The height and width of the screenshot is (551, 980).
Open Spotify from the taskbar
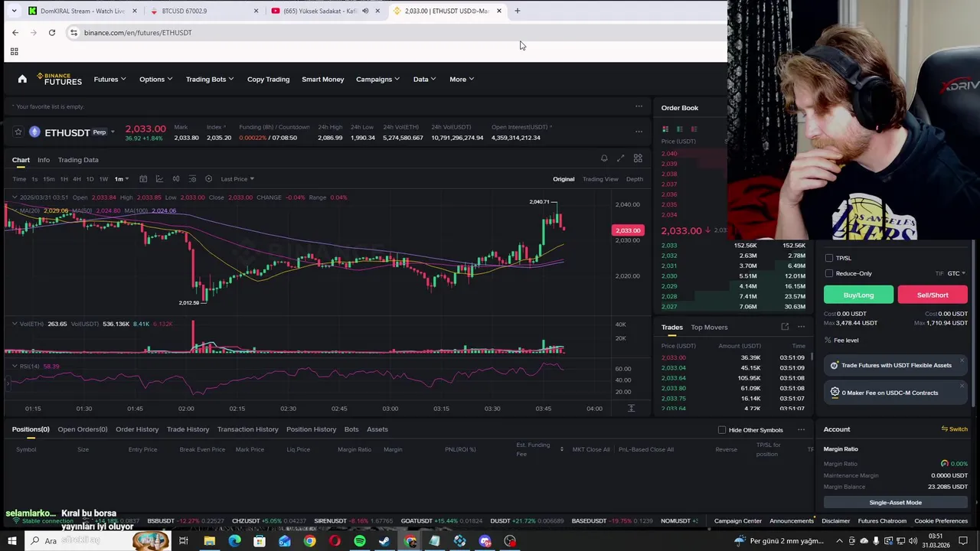(360, 541)
